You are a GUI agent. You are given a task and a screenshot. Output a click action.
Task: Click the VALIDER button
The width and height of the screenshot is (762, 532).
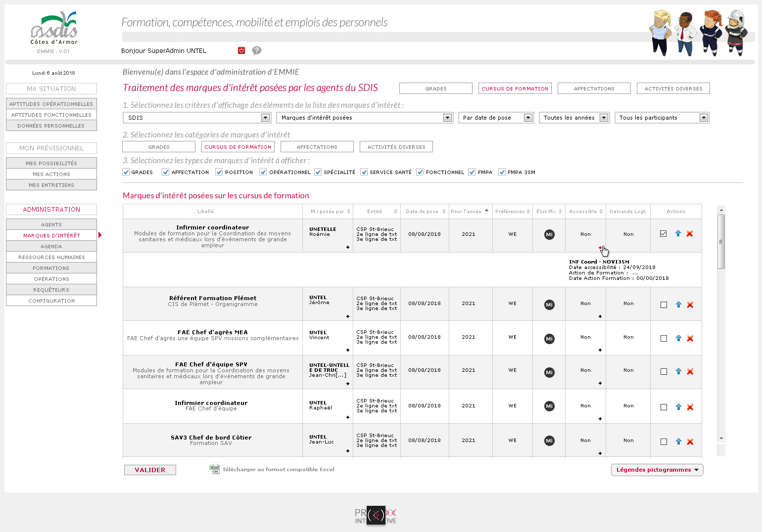[150, 470]
